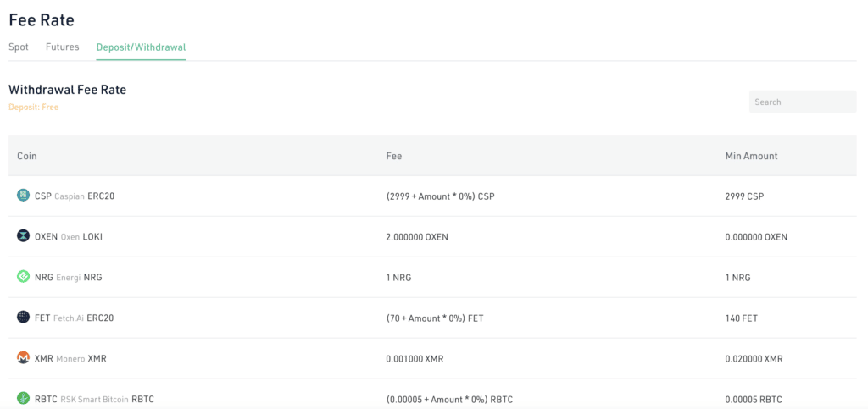Click the Oxen OXEN coin icon
The width and height of the screenshot is (868, 409).
(x=23, y=236)
